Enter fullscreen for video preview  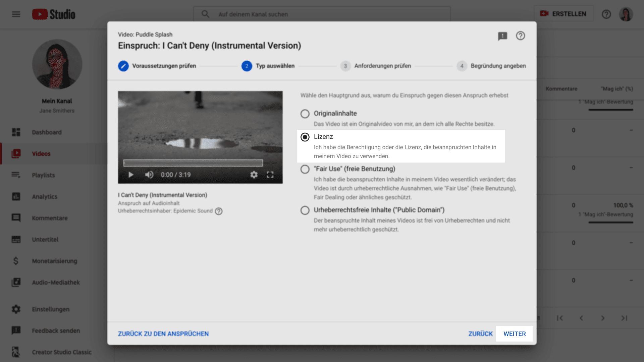270,175
